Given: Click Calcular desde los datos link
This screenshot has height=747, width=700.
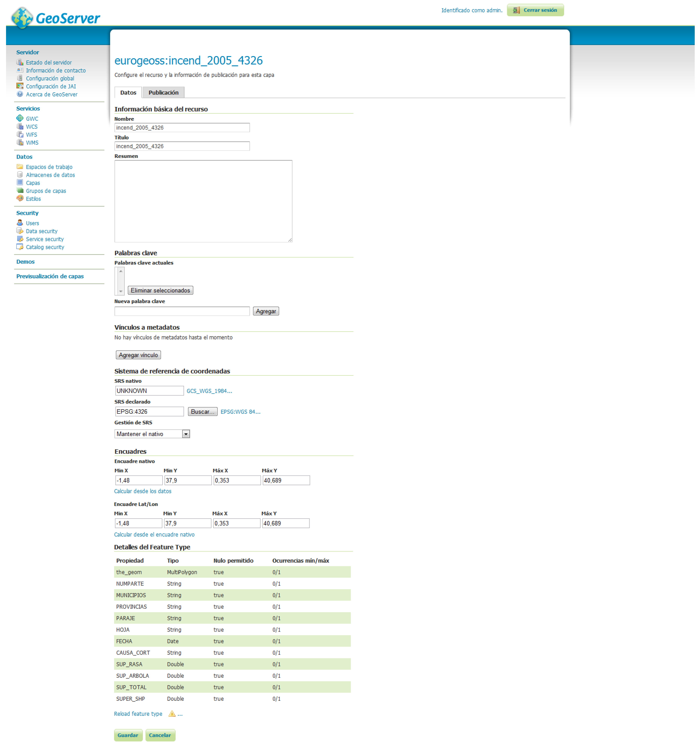Looking at the screenshot, I should click(142, 491).
